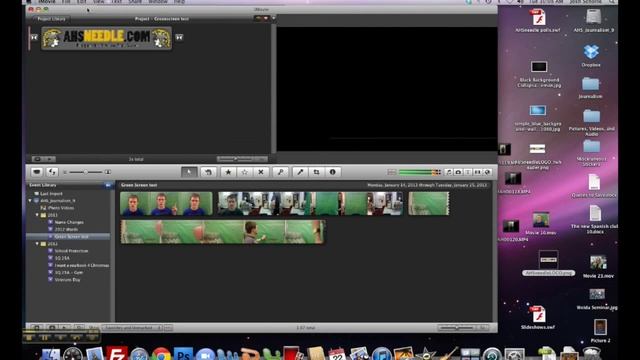Select the crop and rotate tool

pyautogui.click(x=316, y=172)
